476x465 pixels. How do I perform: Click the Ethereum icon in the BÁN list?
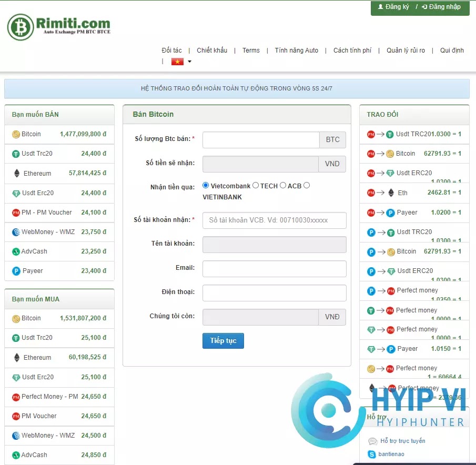click(x=17, y=173)
